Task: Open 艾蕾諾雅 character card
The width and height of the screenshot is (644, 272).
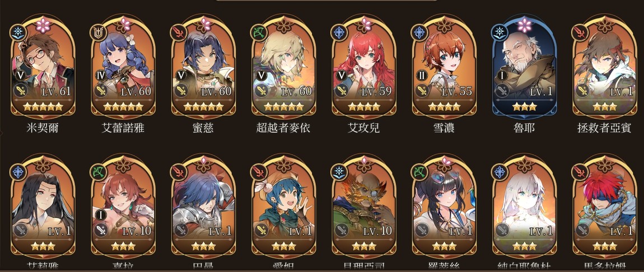Action: (123, 68)
